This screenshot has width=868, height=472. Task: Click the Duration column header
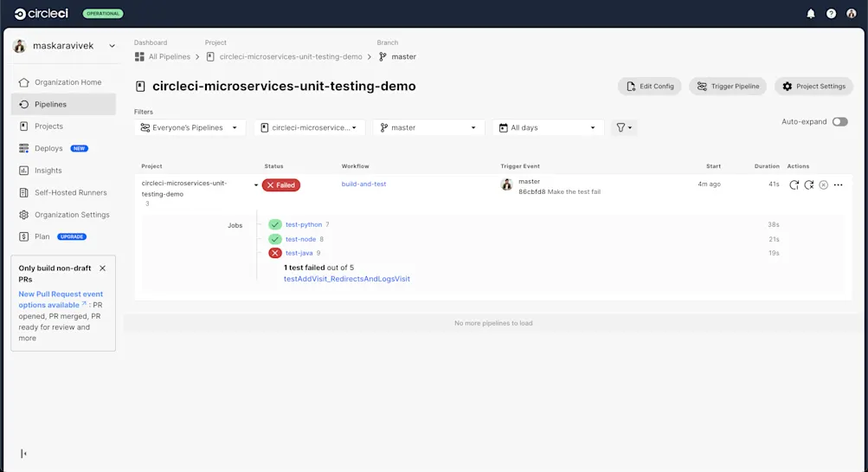pos(767,166)
